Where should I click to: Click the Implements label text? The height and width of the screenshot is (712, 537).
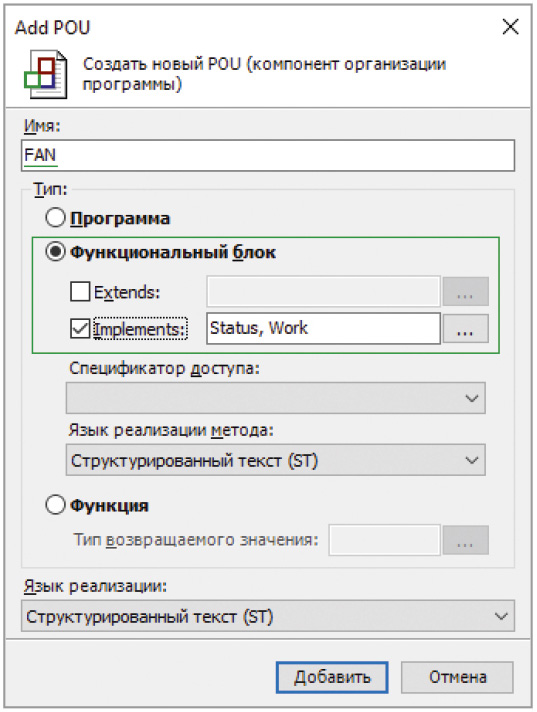140,329
